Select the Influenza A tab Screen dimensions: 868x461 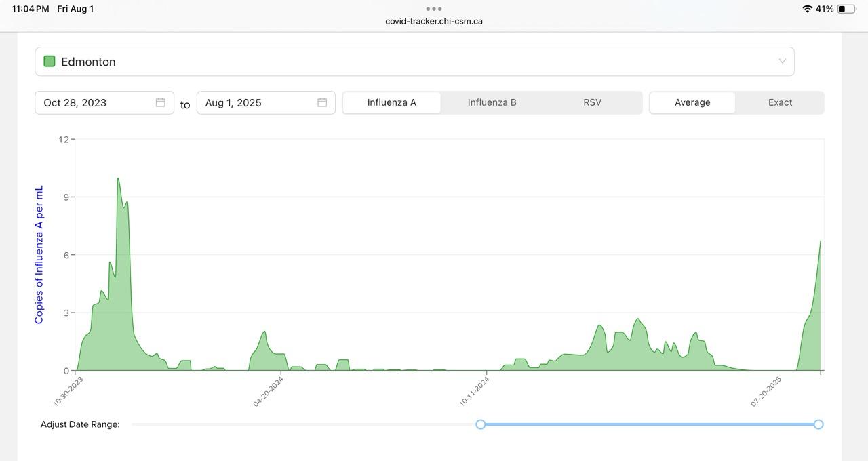click(392, 102)
